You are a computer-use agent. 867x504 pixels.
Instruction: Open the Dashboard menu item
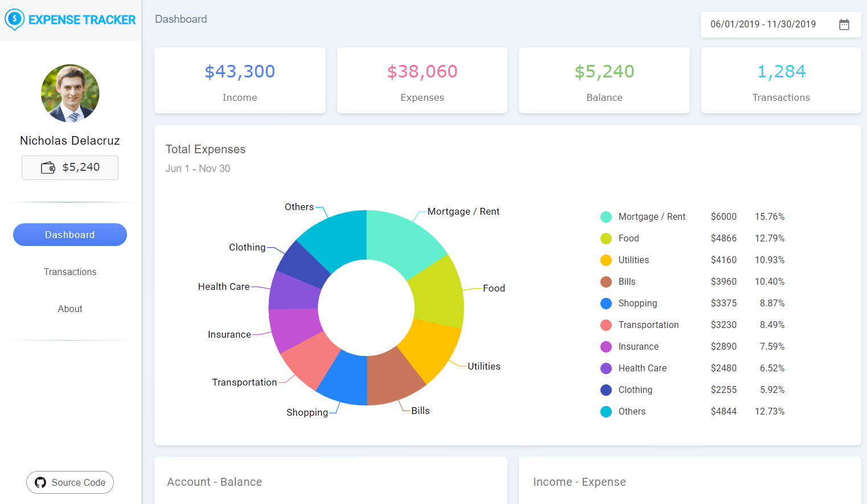click(x=70, y=235)
